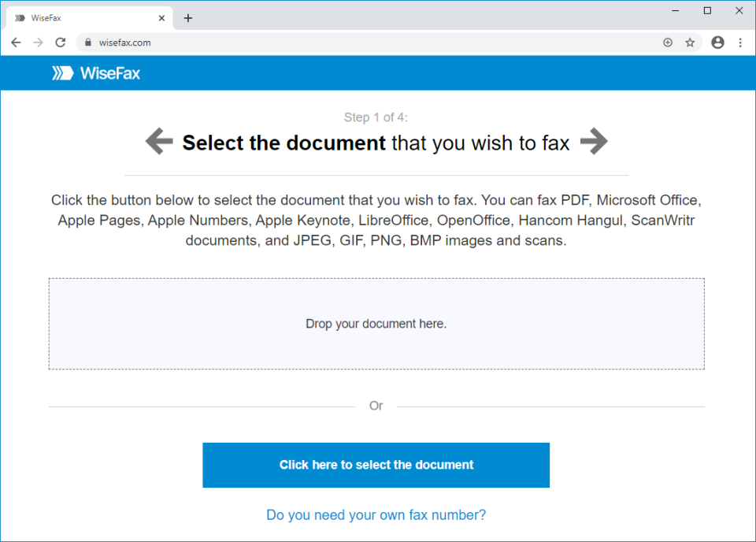This screenshot has height=542, width=756.
Task: Open the three-dot Chrome menu icon
Action: 741,42
